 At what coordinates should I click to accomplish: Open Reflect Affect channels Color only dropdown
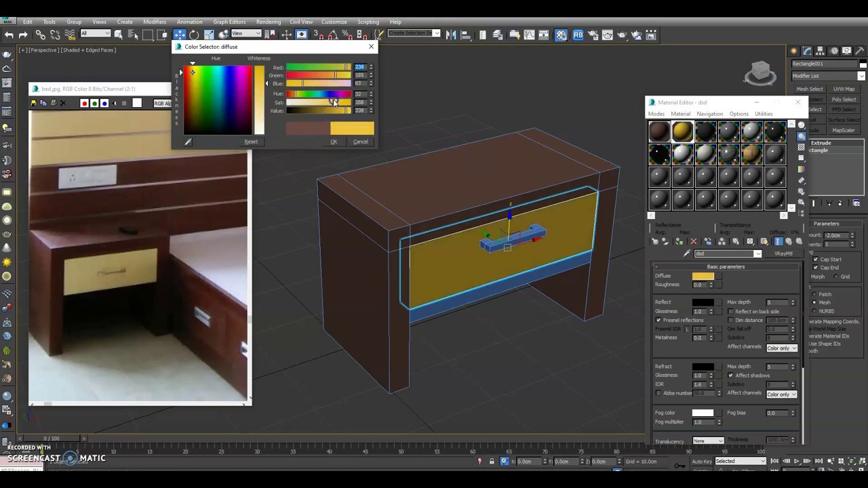click(781, 348)
